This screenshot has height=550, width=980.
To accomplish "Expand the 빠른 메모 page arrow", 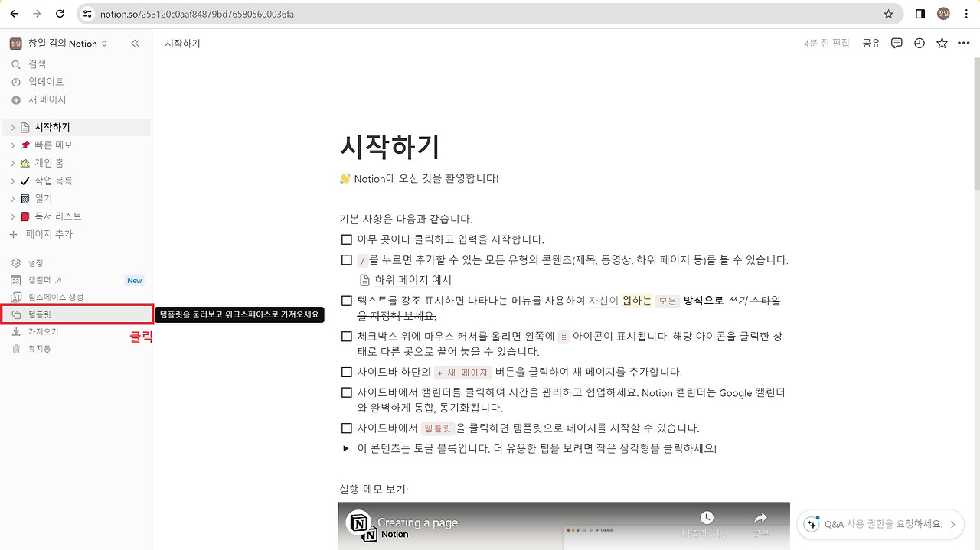I will pos(13,145).
